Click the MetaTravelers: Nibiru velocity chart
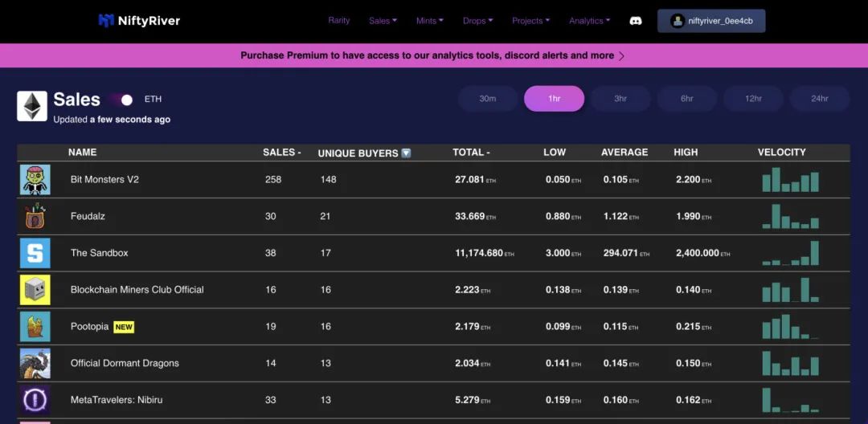The image size is (868, 424). pos(790,400)
